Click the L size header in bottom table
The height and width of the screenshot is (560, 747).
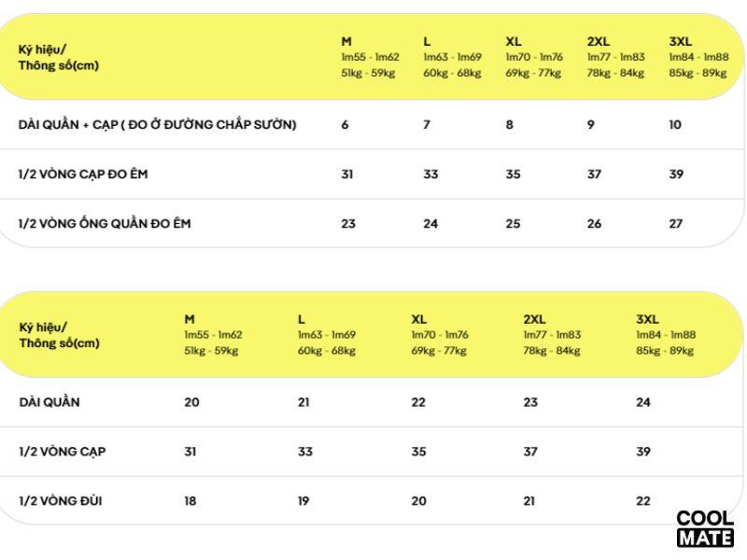(302, 319)
